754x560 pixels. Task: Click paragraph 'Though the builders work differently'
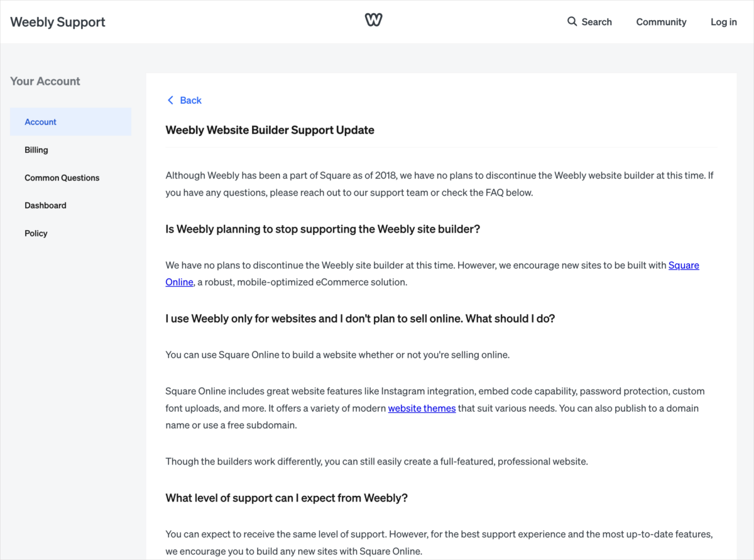tap(377, 461)
